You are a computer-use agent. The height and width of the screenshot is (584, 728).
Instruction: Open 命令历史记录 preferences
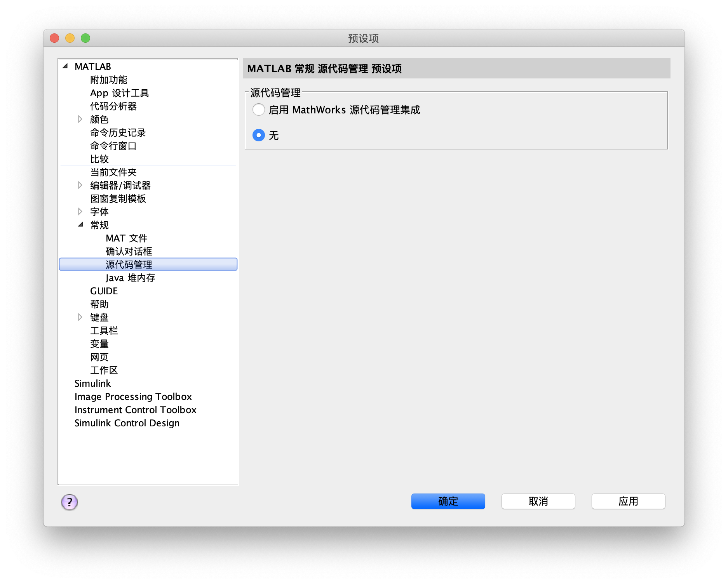point(118,133)
